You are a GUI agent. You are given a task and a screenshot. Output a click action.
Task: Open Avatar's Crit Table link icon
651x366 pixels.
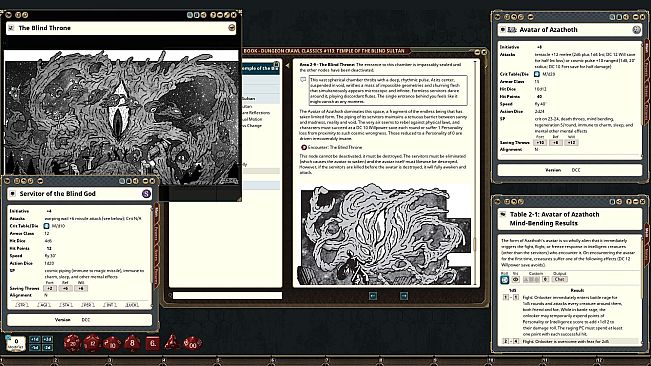[536, 74]
